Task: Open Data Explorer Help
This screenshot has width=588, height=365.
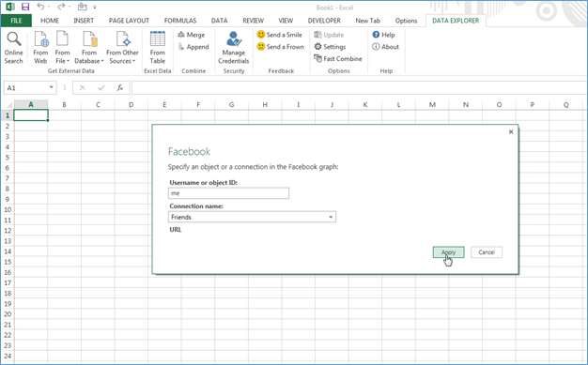Action: 383,35
